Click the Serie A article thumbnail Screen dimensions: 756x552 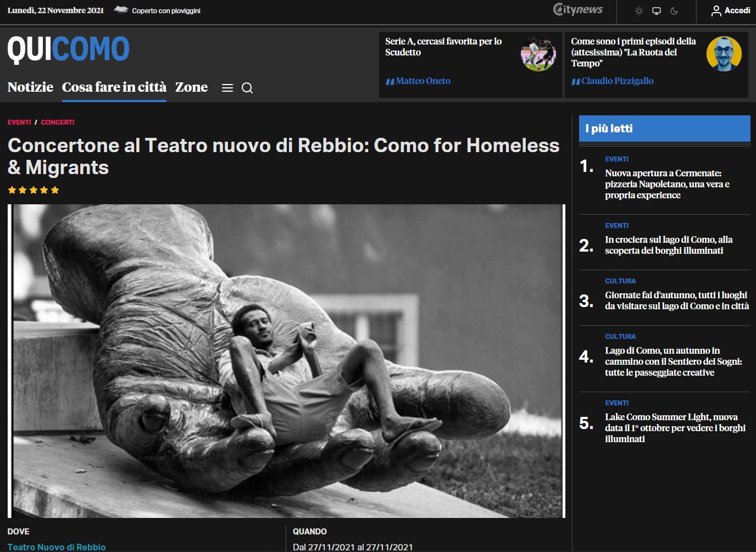[x=538, y=54]
